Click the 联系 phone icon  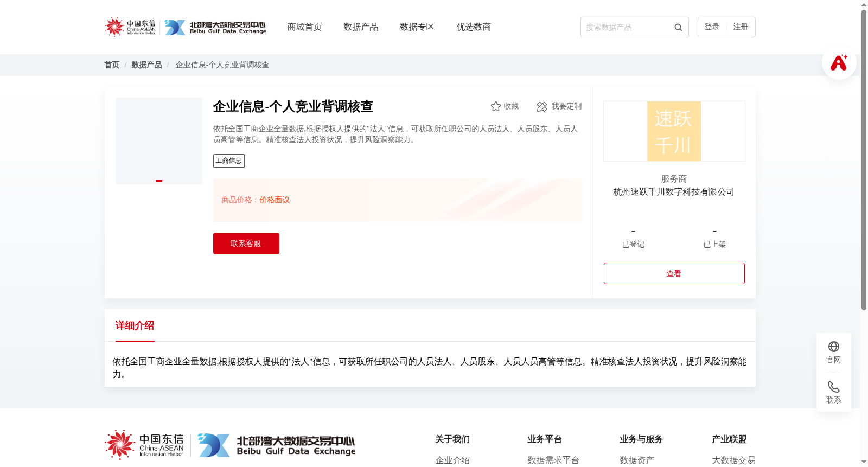point(834,387)
